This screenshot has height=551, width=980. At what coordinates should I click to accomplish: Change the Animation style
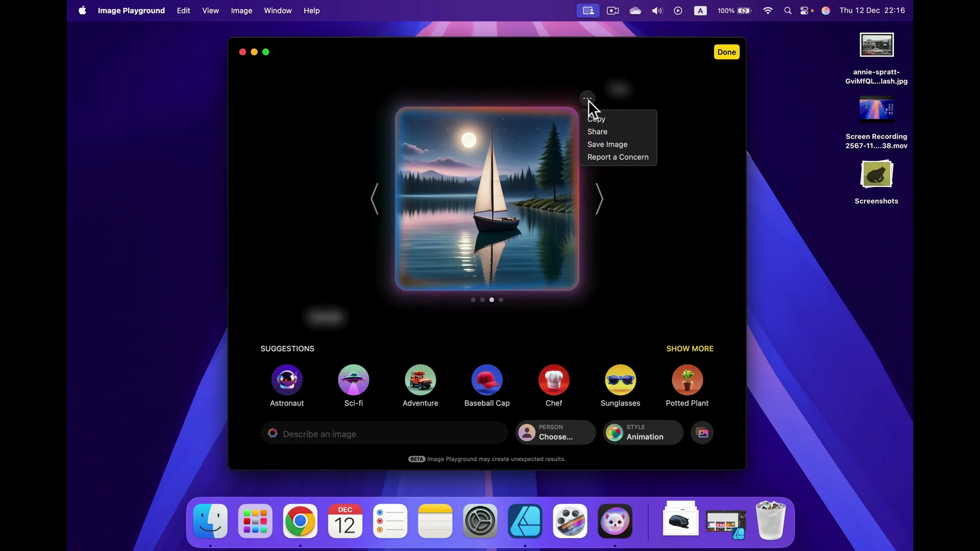(x=642, y=432)
